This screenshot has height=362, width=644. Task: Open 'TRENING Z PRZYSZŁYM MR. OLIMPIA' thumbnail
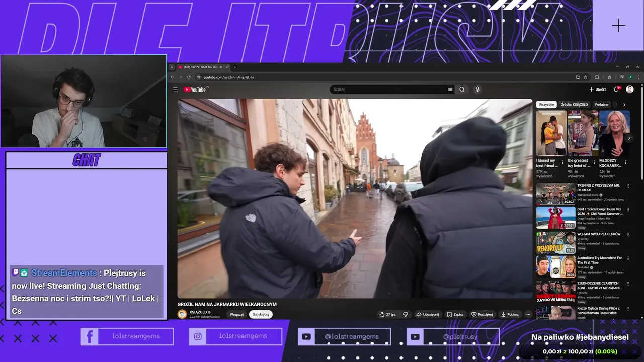(x=556, y=194)
